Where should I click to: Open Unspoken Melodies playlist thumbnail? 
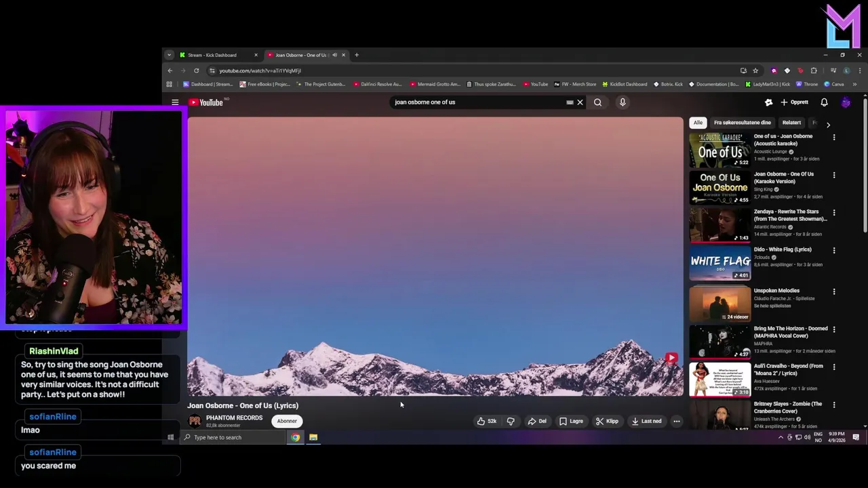point(719,304)
